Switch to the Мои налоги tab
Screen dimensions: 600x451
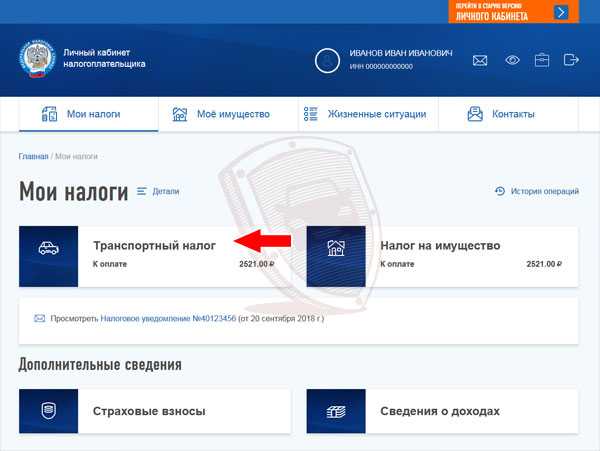89,114
